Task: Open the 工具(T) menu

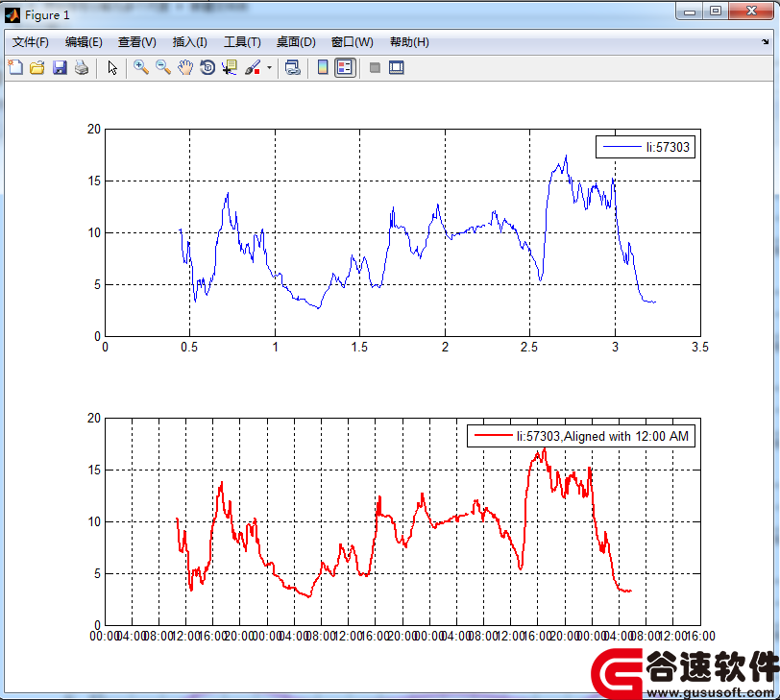Action: coord(242,42)
